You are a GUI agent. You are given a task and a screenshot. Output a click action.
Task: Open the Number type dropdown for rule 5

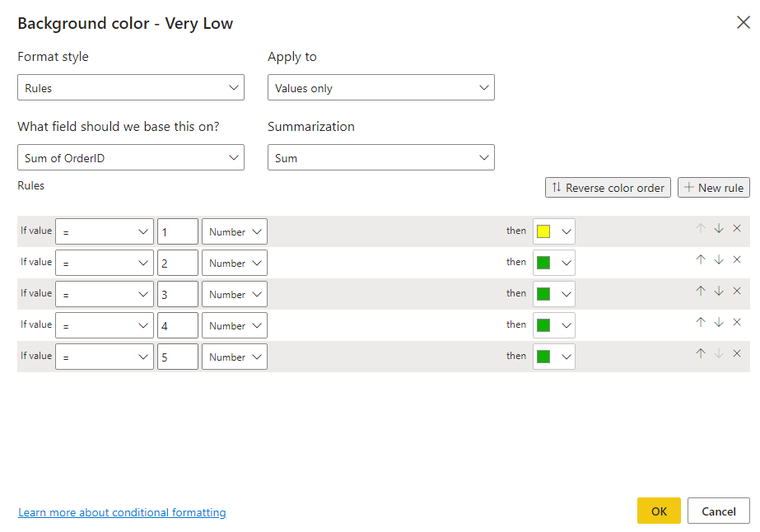coord(235,357)
